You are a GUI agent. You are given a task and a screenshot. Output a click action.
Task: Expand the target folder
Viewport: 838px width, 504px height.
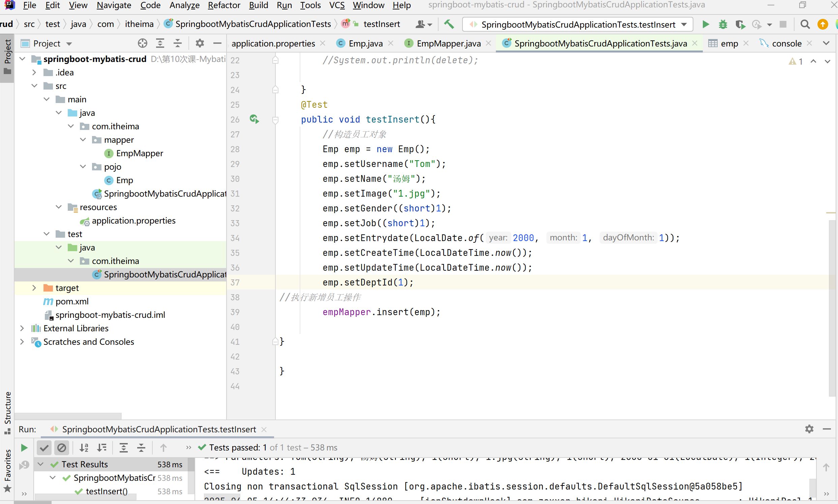34,288
